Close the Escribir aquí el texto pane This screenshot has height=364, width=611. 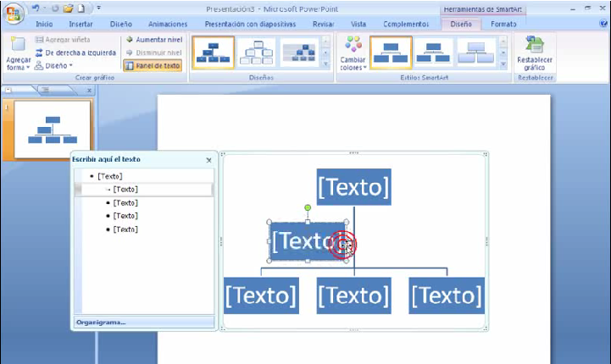(x=209, y=159)
